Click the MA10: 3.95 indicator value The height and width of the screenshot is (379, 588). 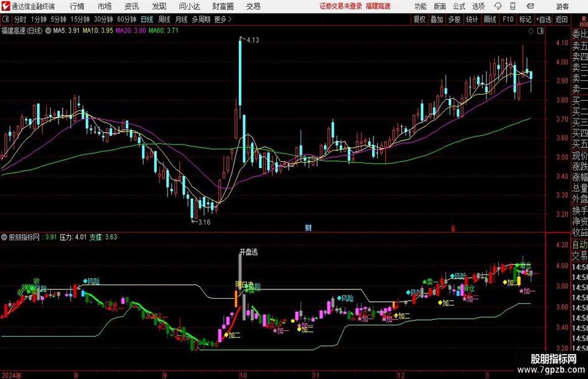coord(98,30)
